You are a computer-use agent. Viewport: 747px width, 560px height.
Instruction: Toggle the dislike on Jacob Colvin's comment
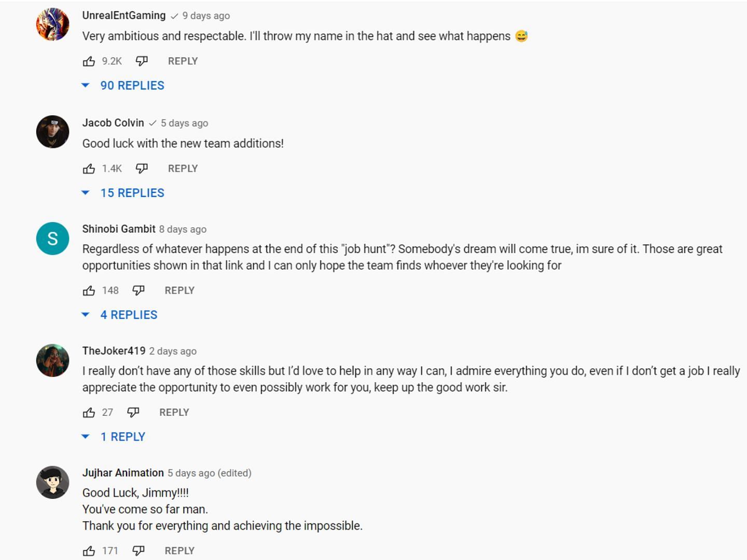141,168
